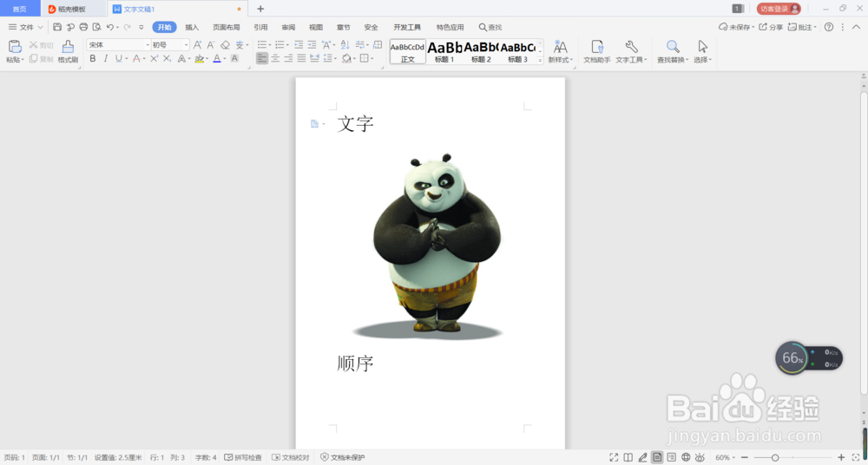
Task: Click the Clear Formatting eraser icon
Action: [x=225, y=45]
